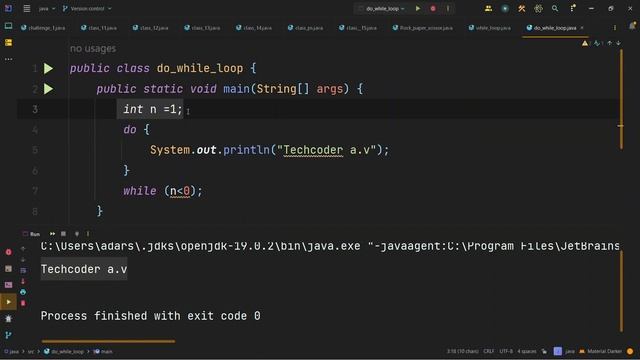
Task: Click the console vertical scrollbar
Action: (x=621, y=291)
